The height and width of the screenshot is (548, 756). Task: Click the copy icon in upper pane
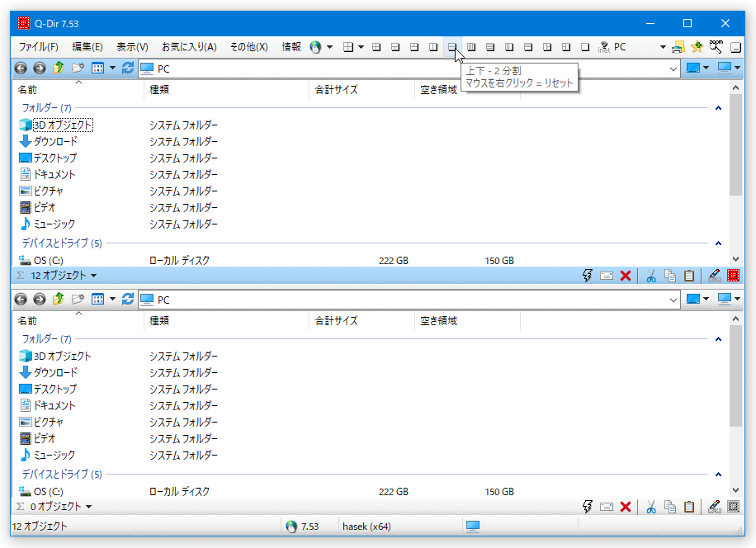(x=670, y=276)
